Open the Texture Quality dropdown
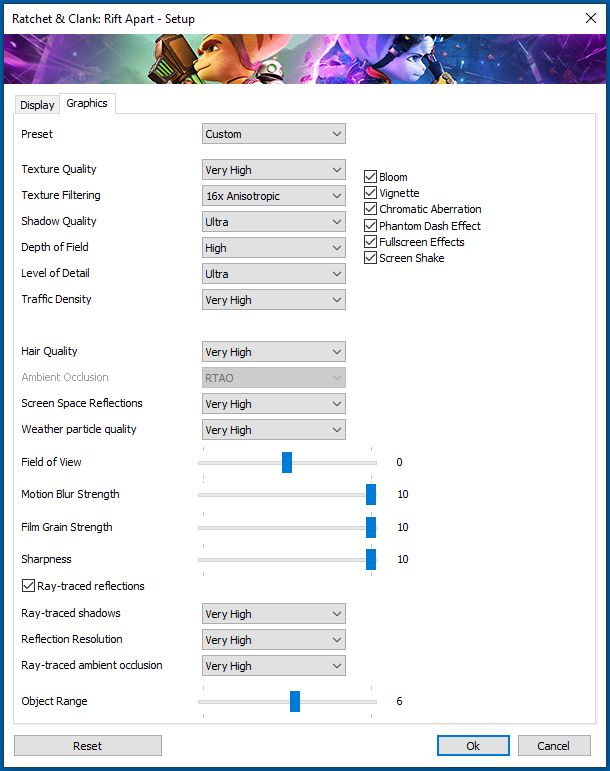This screenshot has height=771, width=610. tap(274, 170)
